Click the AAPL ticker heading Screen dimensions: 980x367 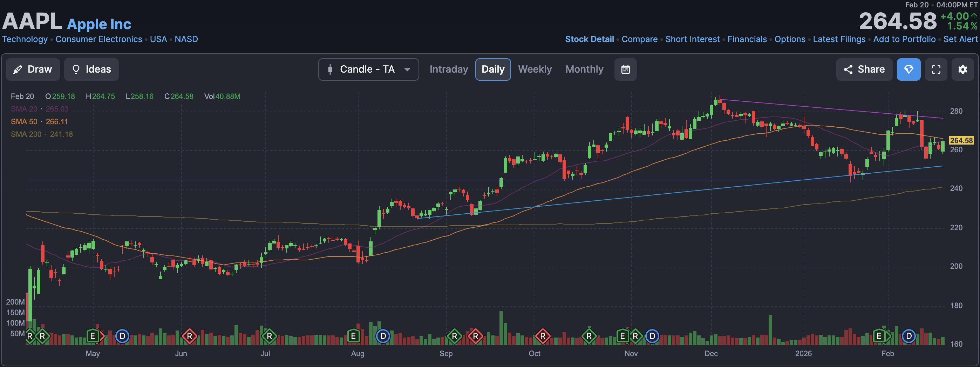pos(32,21)
